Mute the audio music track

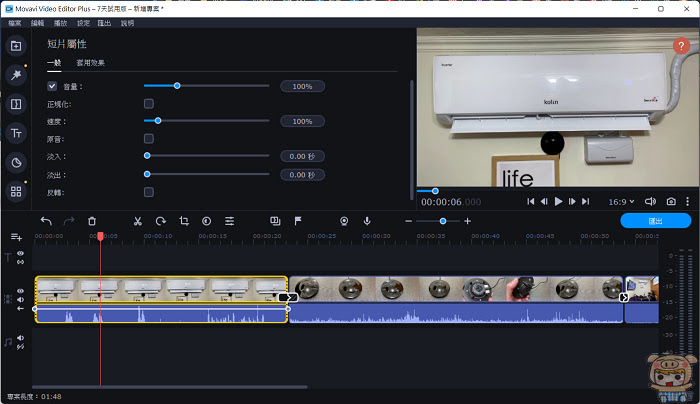[x=21, y=338]
